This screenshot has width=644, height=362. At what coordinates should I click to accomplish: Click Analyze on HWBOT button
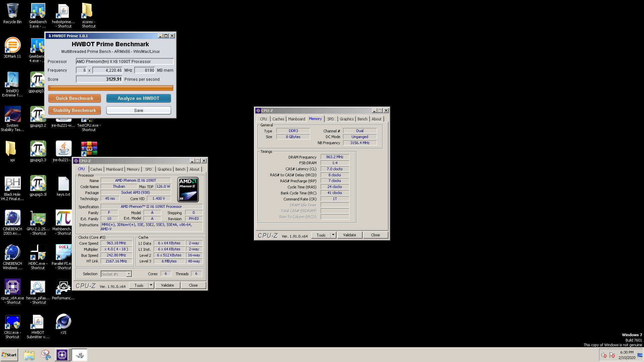(x=139, y=98)
